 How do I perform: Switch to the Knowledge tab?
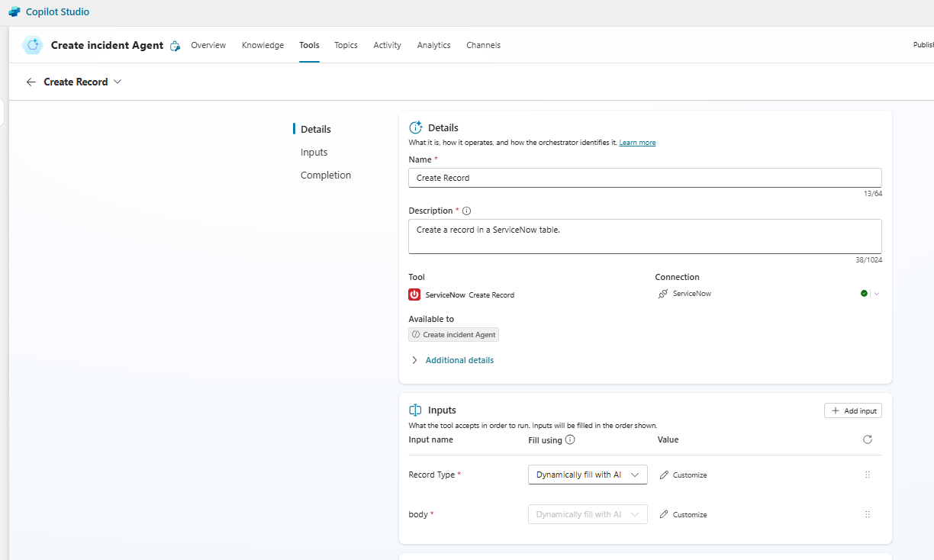262,45
